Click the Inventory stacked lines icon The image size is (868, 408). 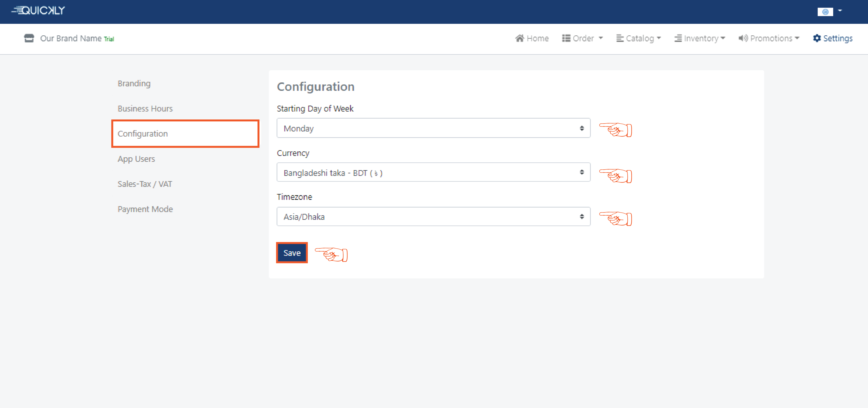[678, 38]
